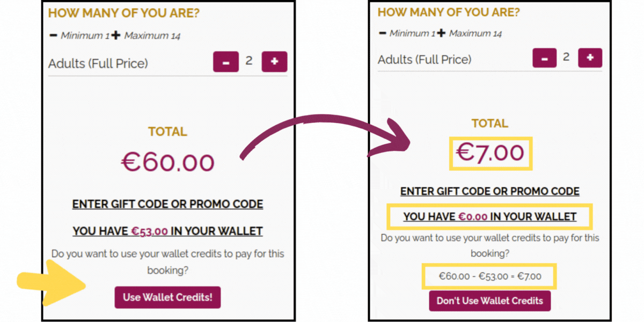Select the highlighted €7.00 total amount
The image size is (644, 322).
(490, 153)
